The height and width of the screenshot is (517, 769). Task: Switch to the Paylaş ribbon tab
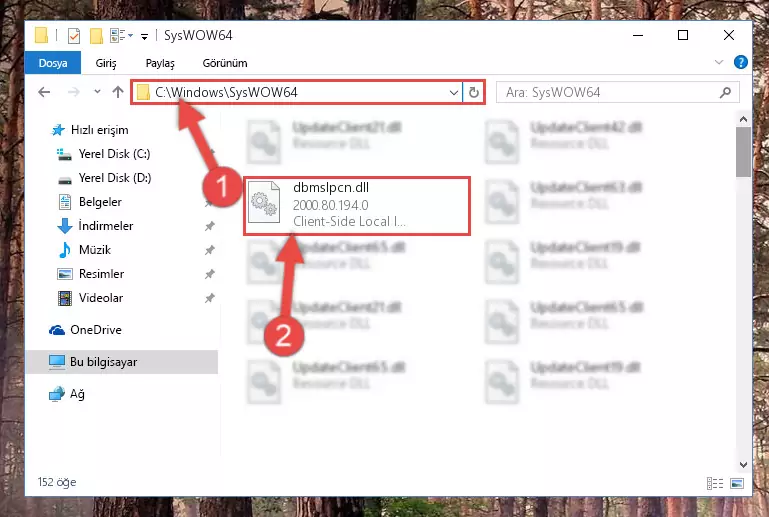point(160,63)
